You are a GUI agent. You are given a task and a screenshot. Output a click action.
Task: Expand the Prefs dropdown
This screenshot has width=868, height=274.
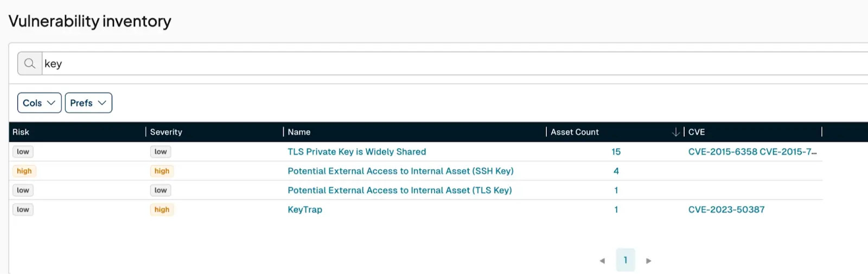[x=88, y=103]
